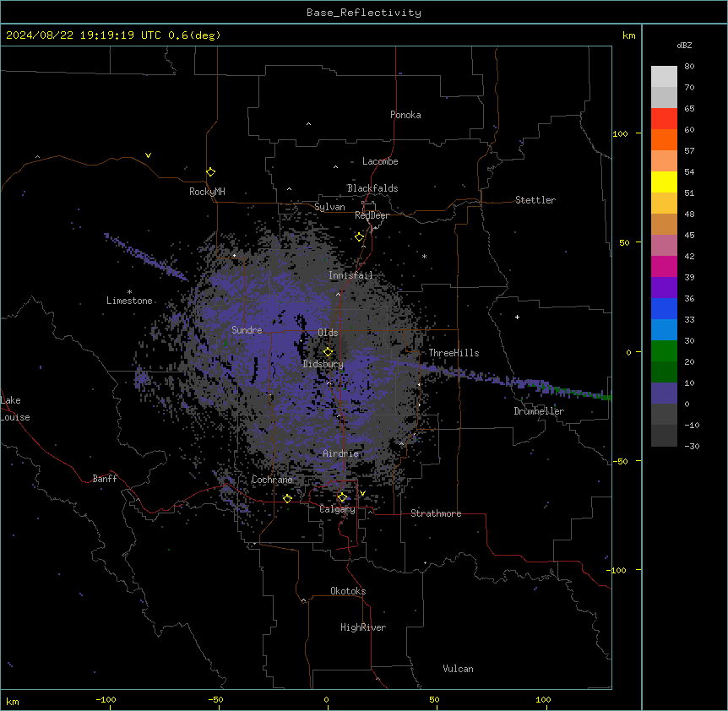The height and width of the screenshot is (711, 728).
Task: Select the light gray 70-80 dBZ legend band
Action: point(664,77)
